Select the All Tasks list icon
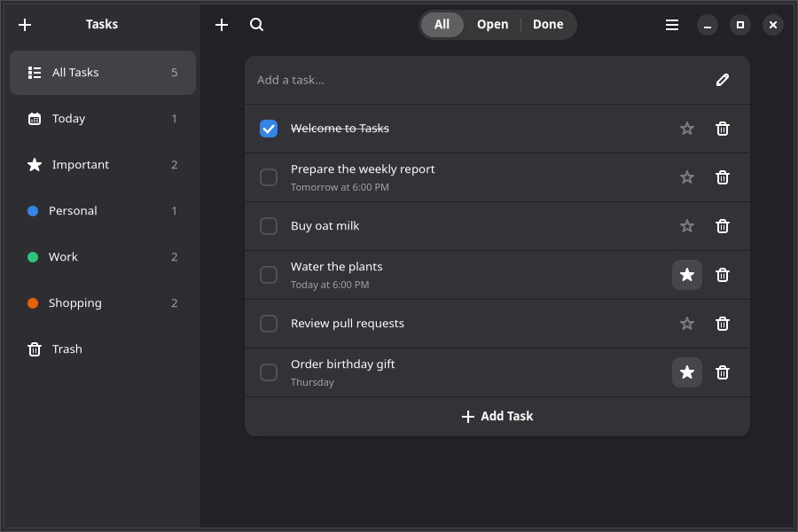This screenshot has width=798, height=532. click(x=34, y=73)
